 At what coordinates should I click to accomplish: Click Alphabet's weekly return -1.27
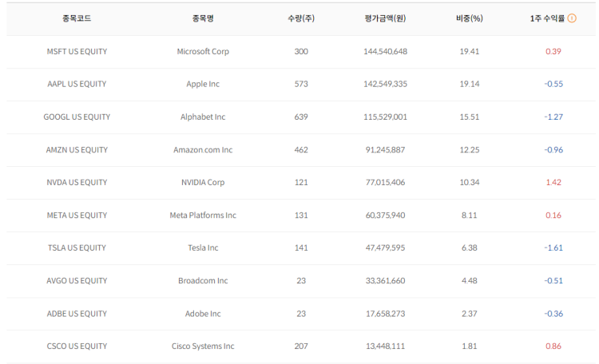click(553, 117)
